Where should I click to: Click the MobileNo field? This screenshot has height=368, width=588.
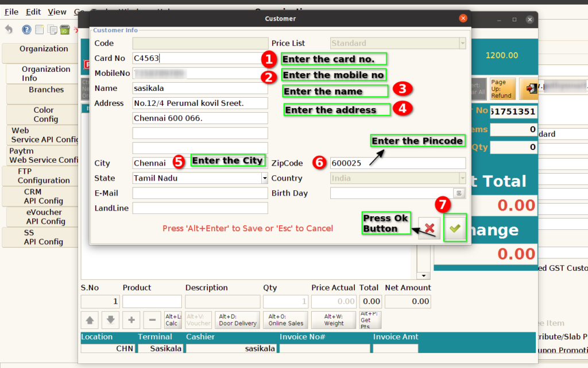click(200, 73)
